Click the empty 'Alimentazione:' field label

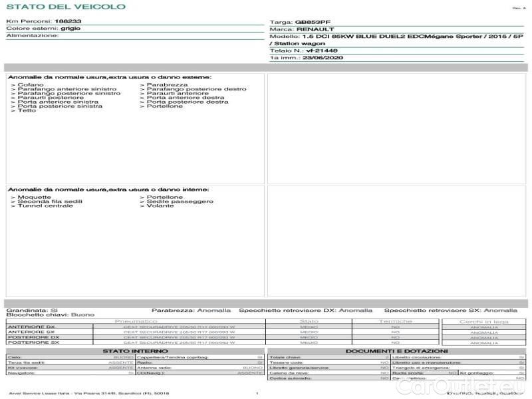[33, 35]
